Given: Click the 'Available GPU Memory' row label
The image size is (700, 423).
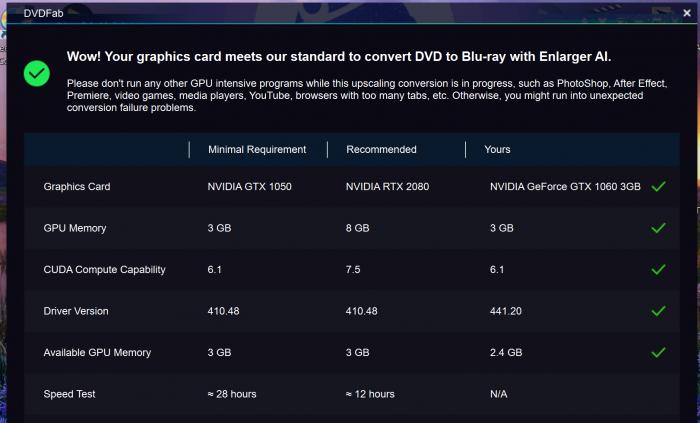Looking at the screenshot, I should tap(97, 352).
